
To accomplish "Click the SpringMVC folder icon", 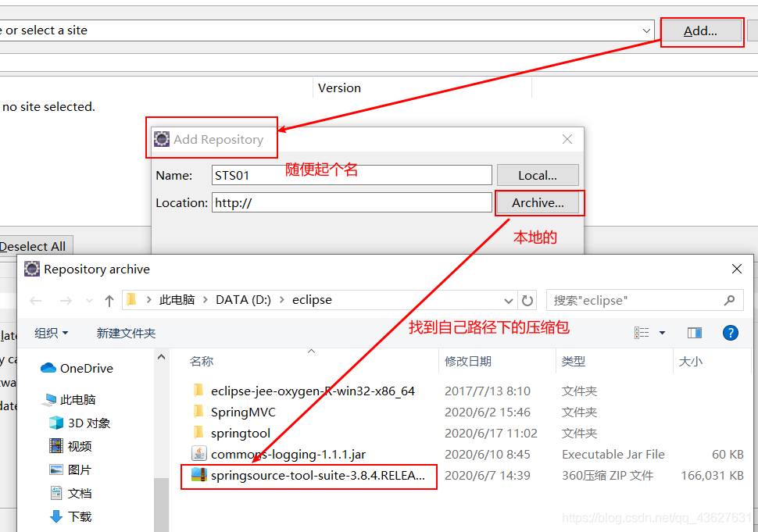I will pyautogui.click(x=198, y=412).
